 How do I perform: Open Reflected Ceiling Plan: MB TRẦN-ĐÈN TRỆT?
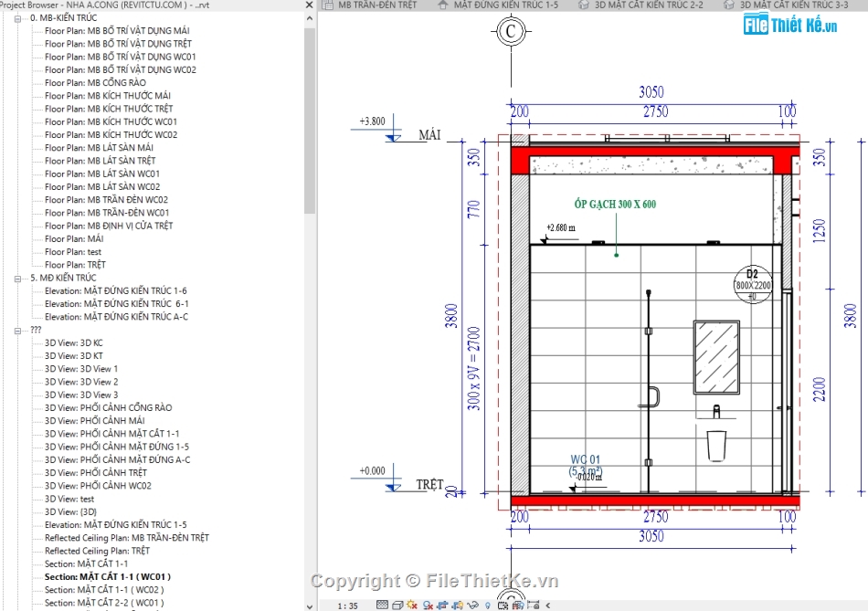pyautogui.click(x=127, y=538)
